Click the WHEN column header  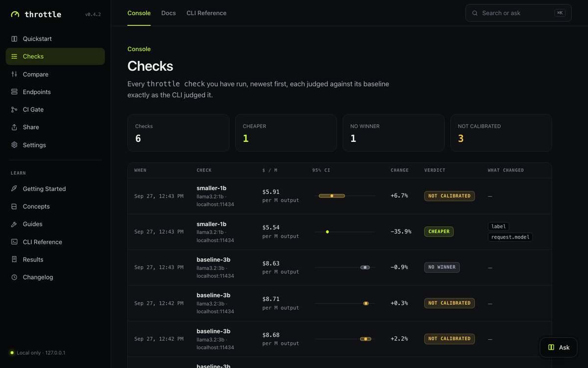(x=140, y=170)
